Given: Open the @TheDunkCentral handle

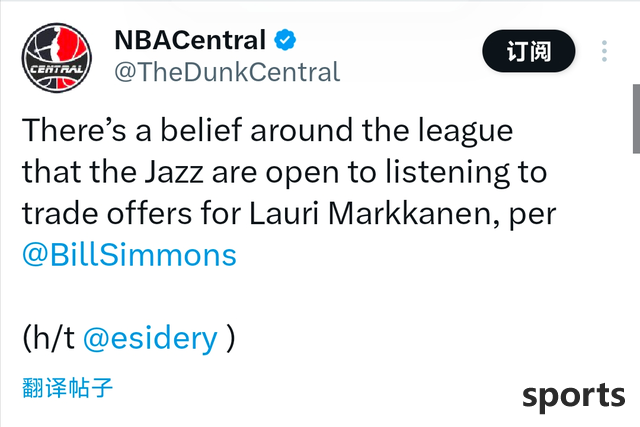Looking at the screenshot, I should 227,72.
